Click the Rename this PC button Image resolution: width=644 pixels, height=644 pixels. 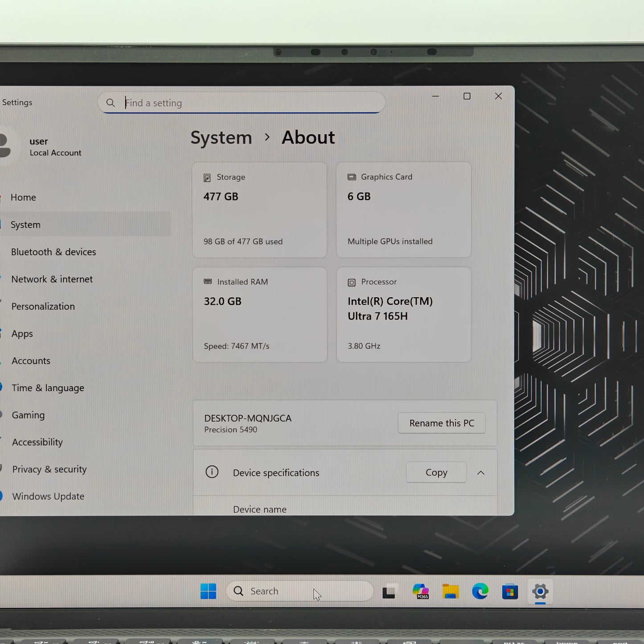[x=441, y=423]
